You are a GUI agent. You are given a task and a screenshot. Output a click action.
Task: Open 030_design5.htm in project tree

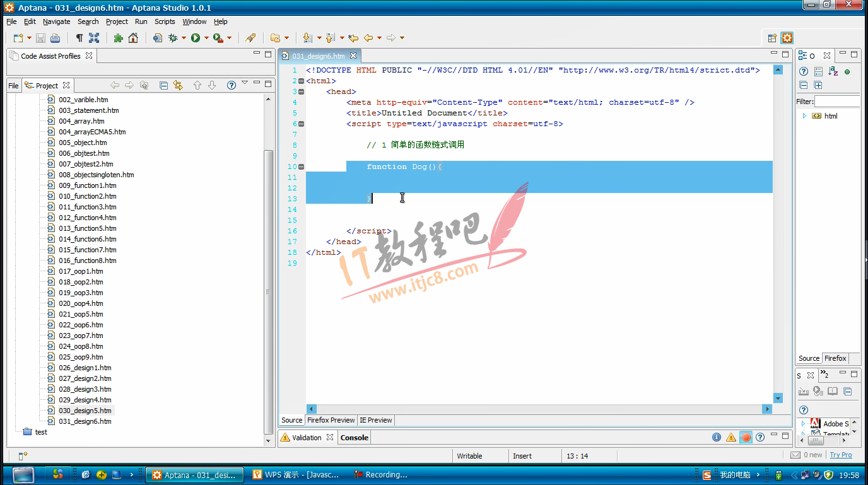85,411
